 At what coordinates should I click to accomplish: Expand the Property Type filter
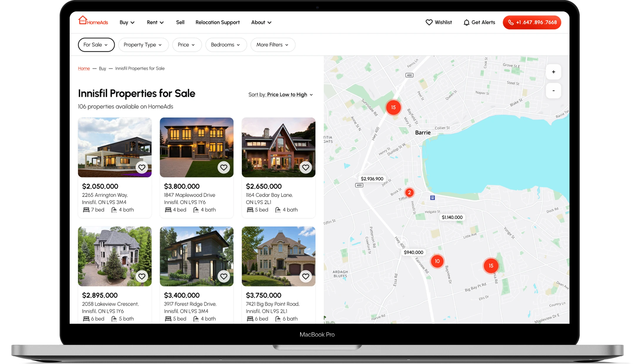[143, 45]
